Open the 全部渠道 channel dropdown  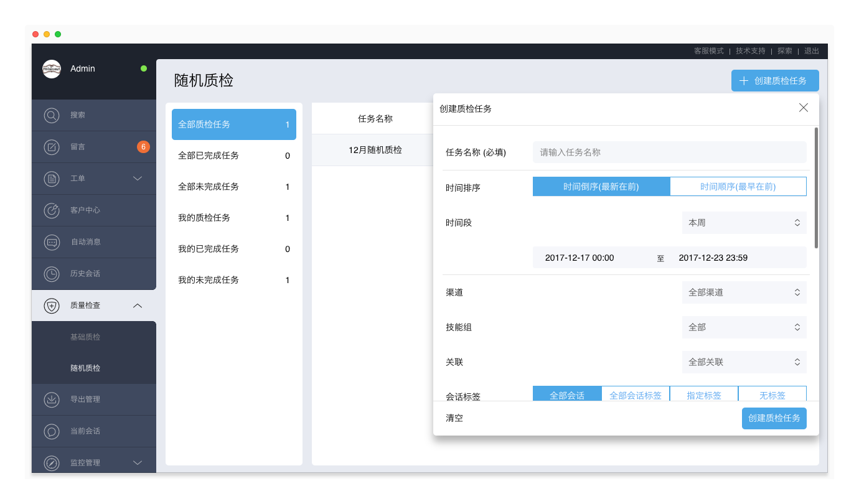[x=744, y=292]
